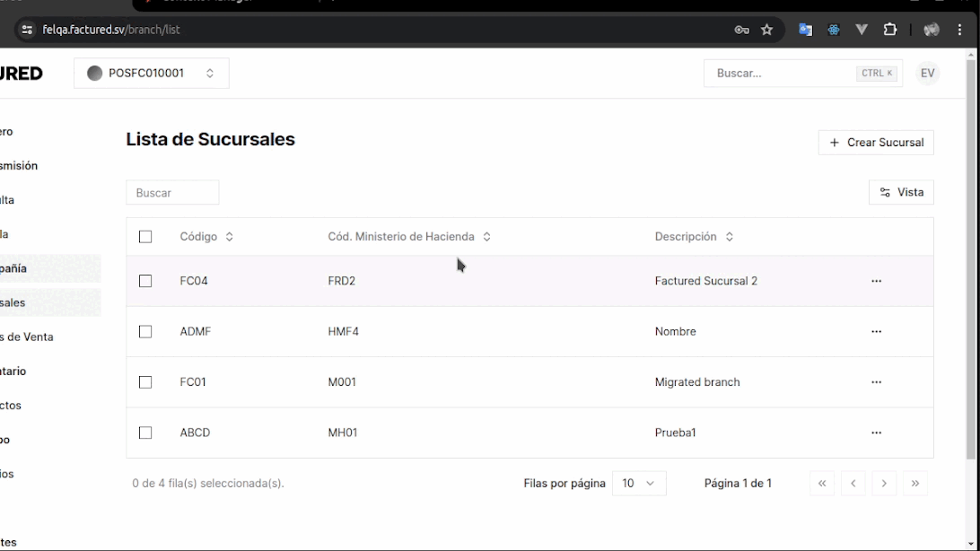
Task: Open the POSFC010001 selector dropdown
Action: [151, 74]
